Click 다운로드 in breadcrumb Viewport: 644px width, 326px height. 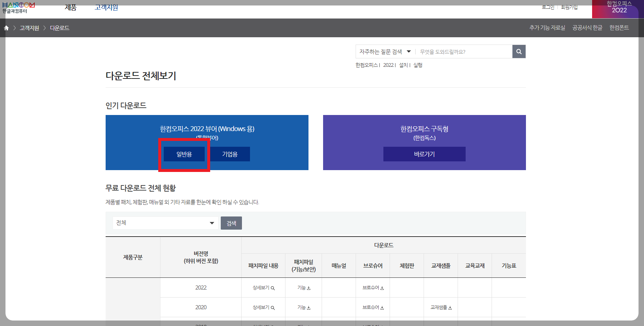60,28
